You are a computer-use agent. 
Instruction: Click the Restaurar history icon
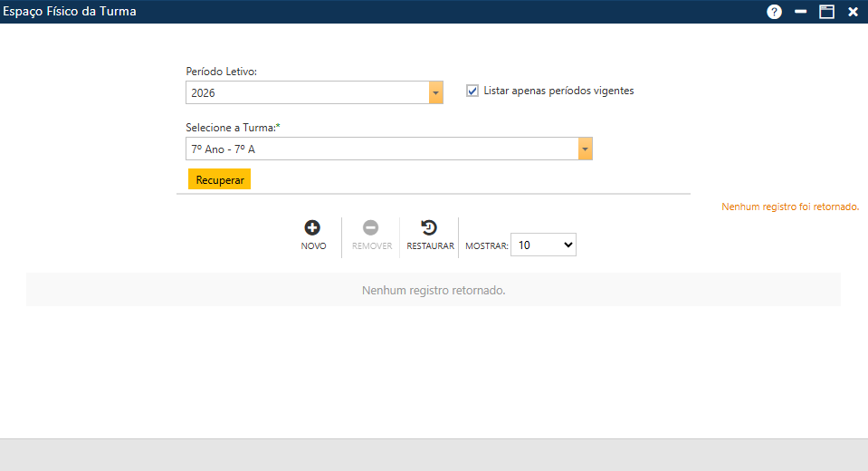430,228
